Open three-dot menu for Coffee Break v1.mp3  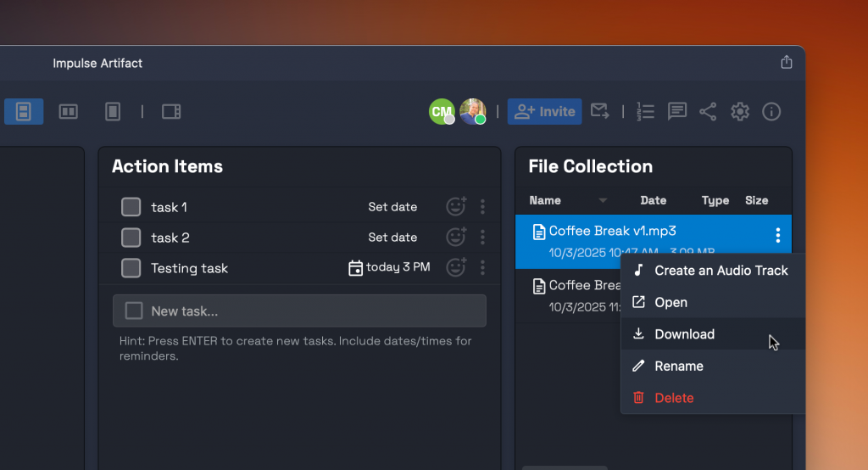tap(777, 236)
